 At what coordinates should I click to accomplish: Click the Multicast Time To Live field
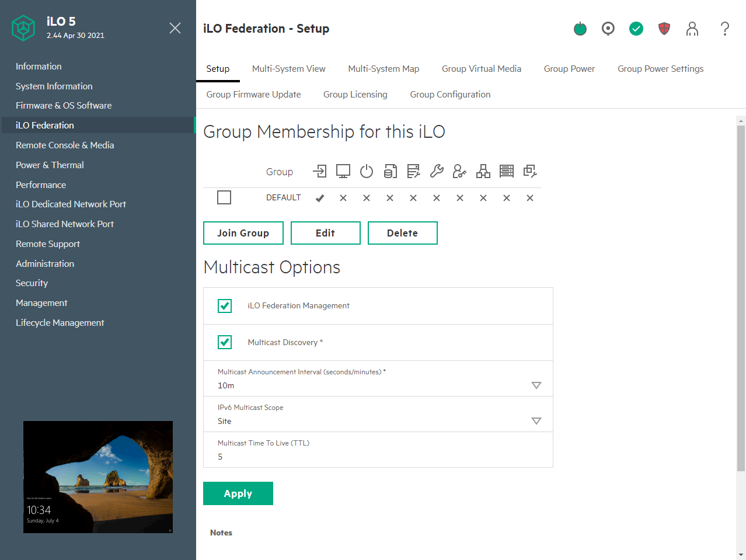click(x=378, y=450)
